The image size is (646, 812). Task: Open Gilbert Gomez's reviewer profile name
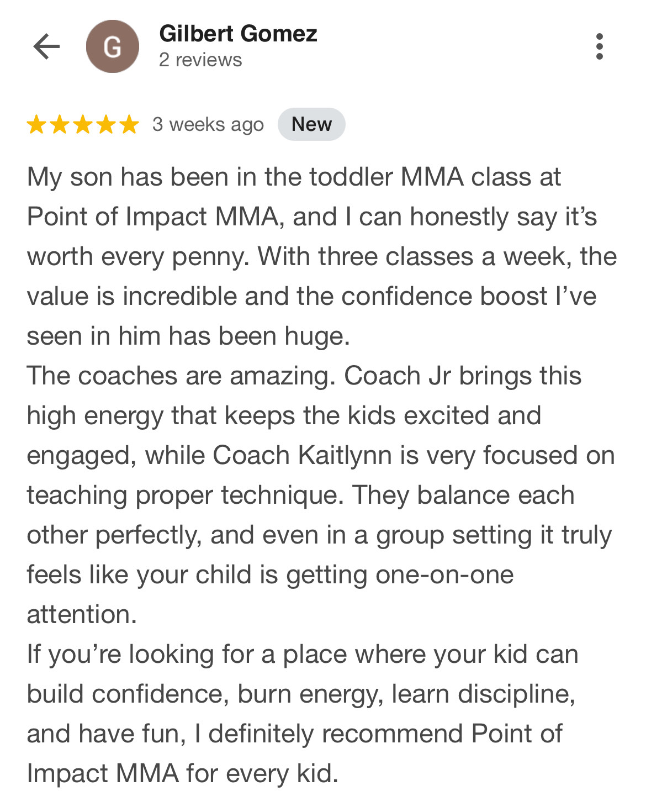[x=238, y=34]
